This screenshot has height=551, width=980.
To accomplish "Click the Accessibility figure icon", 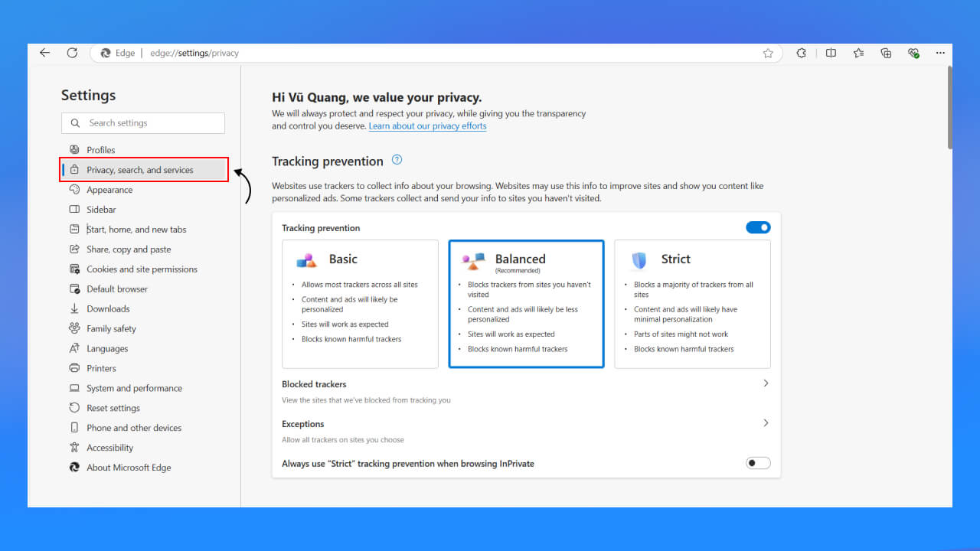I will click(74, 448).
